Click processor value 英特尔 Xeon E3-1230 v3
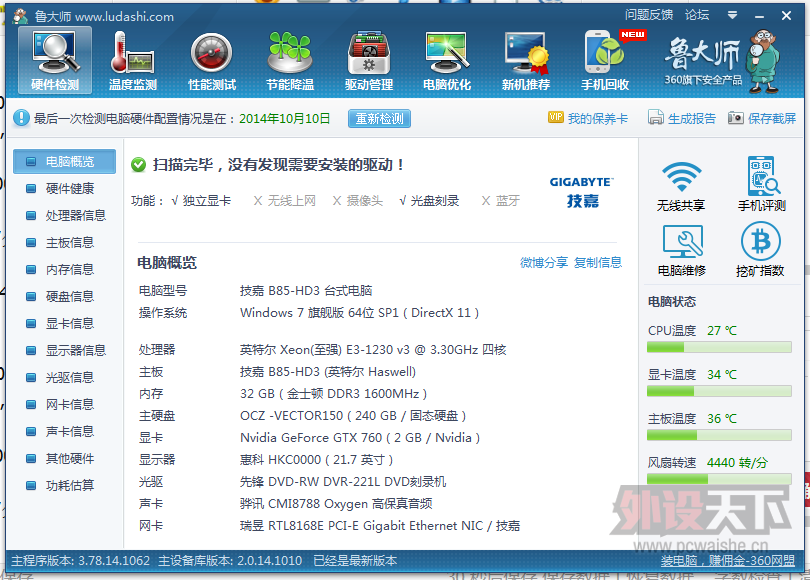The image size is (810, 580). click(373, 350)
